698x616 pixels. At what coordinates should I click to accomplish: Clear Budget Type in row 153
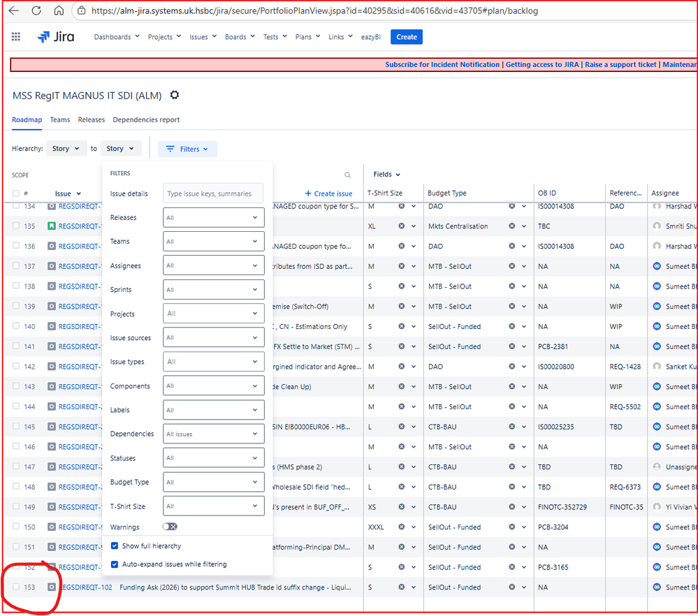tap(512, 587)
